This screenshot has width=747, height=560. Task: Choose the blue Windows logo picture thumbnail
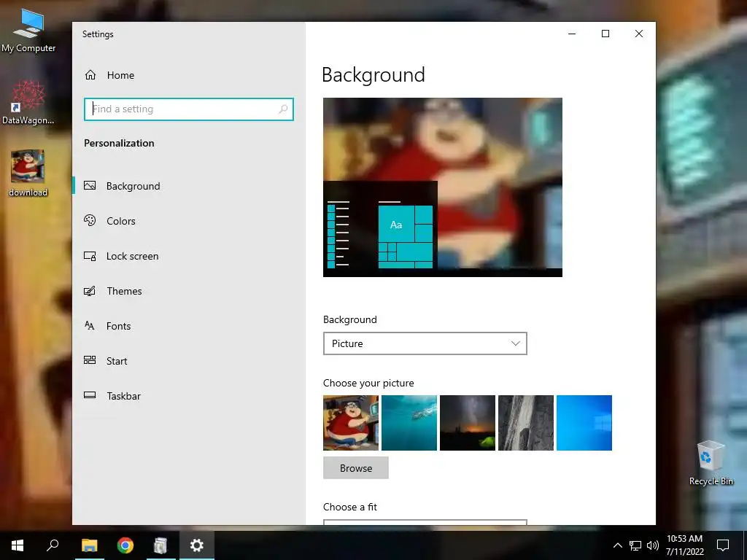pos(584,423)
